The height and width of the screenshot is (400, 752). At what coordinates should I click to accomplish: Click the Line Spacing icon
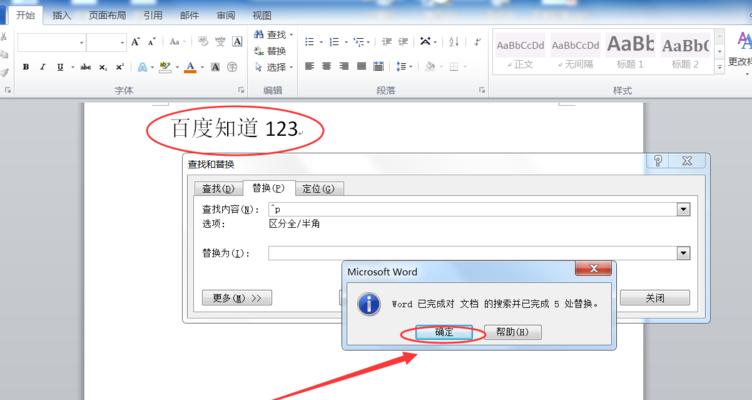401,66
